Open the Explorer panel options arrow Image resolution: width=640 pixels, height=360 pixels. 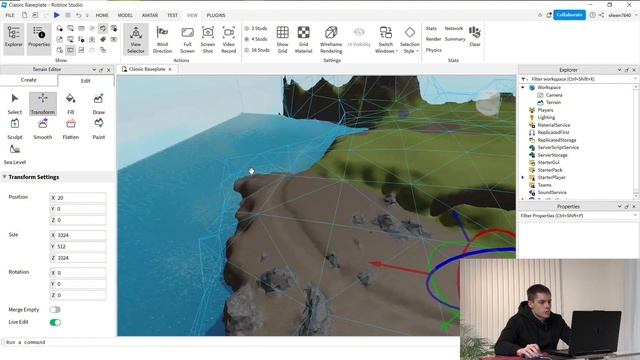(620, 70)
